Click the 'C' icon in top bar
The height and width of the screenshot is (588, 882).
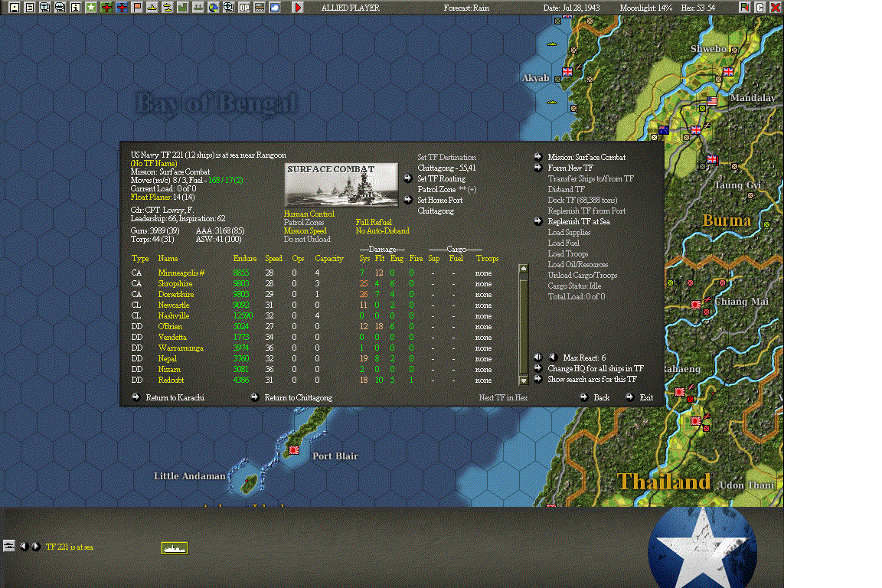pyautogui.click(x=760, y=8)
